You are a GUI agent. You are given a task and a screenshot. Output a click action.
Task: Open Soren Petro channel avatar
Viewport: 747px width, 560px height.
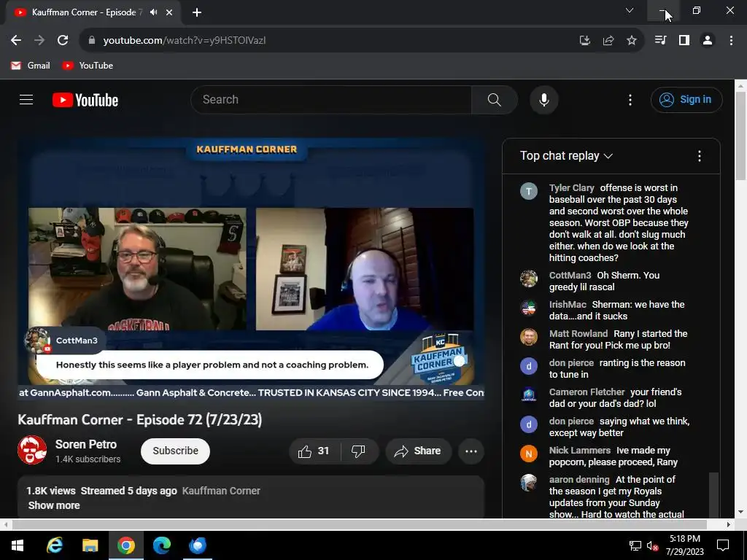coord(32,450)
